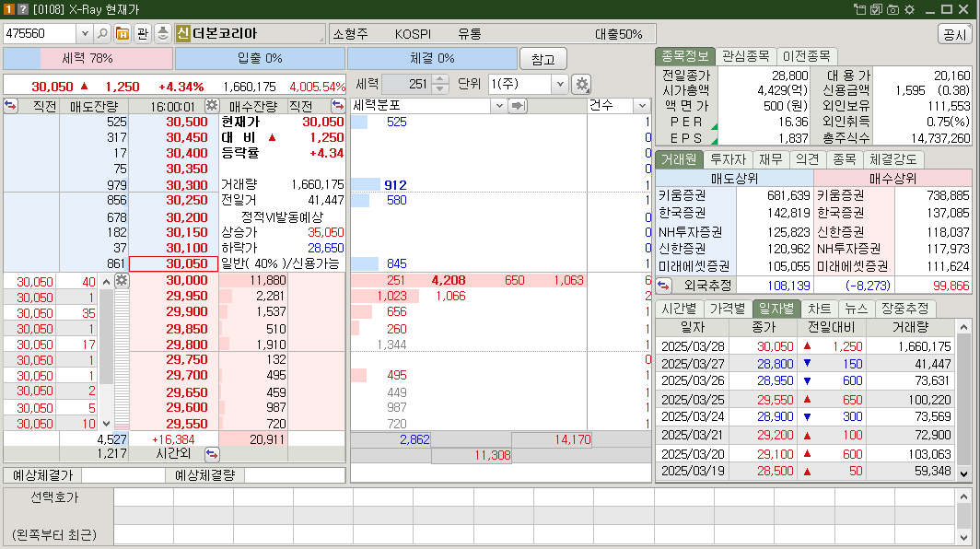Click the stock code field 475560
This screenshot has height=549, width=980.
click(41, 33)
